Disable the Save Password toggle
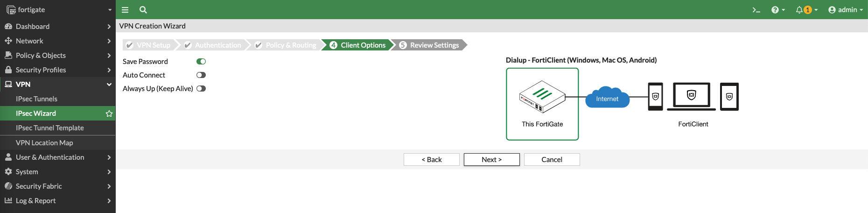Viewport: 868px width, 213px height. pos(201,62)
